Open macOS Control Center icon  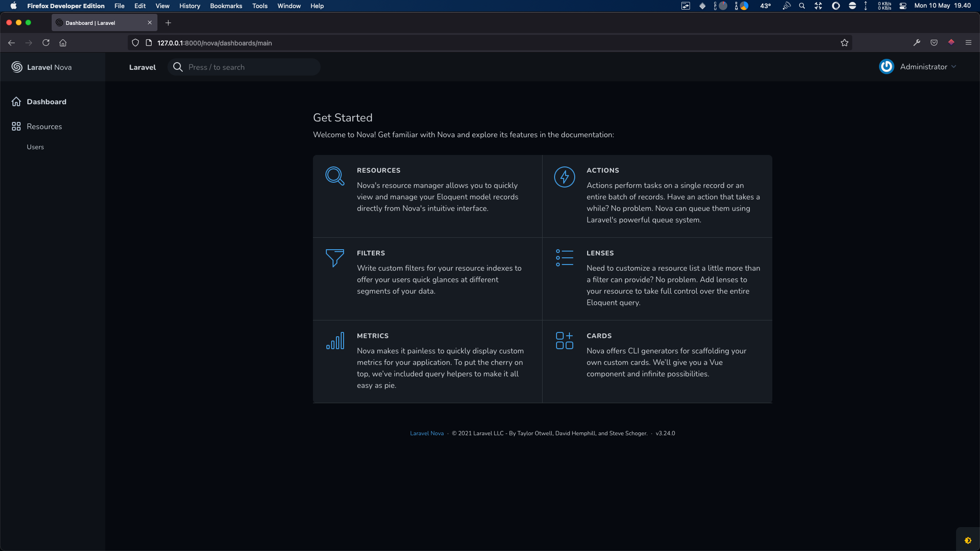(903, 6)
